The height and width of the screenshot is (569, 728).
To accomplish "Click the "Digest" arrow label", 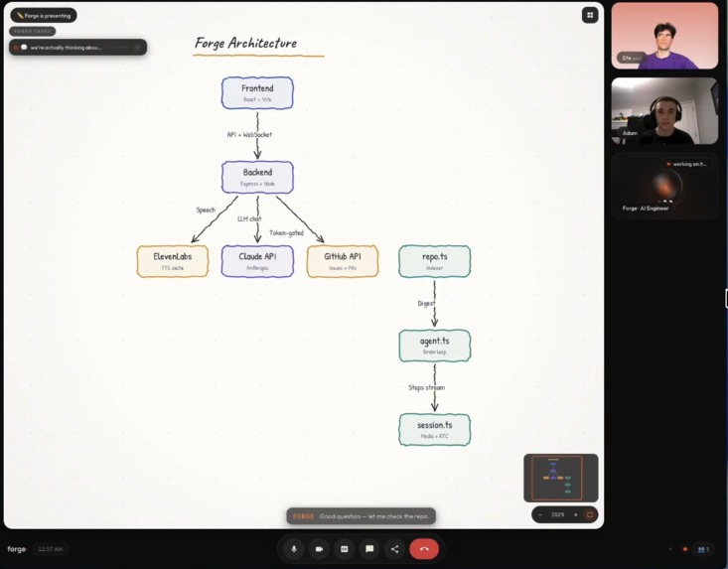I will click(x=426, y=303).
